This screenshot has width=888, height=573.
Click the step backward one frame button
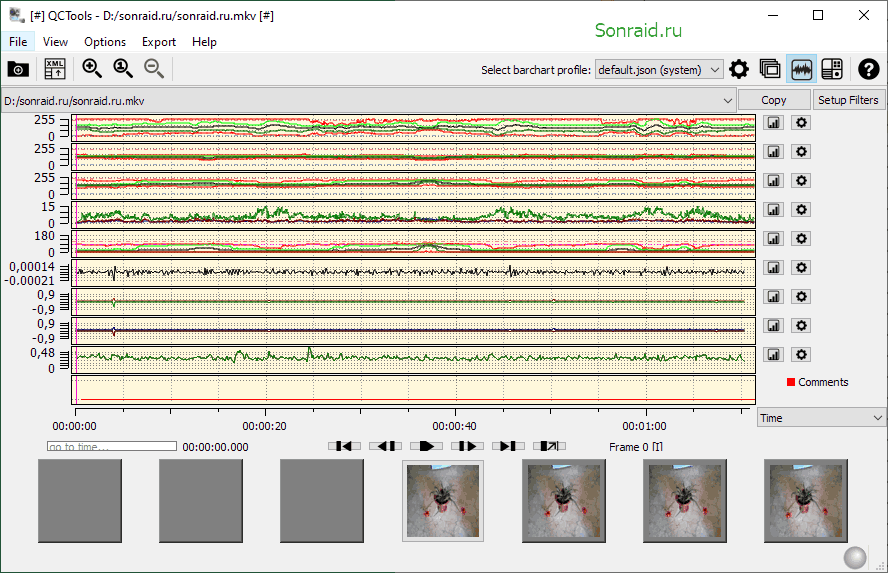[x=386, y=446]
